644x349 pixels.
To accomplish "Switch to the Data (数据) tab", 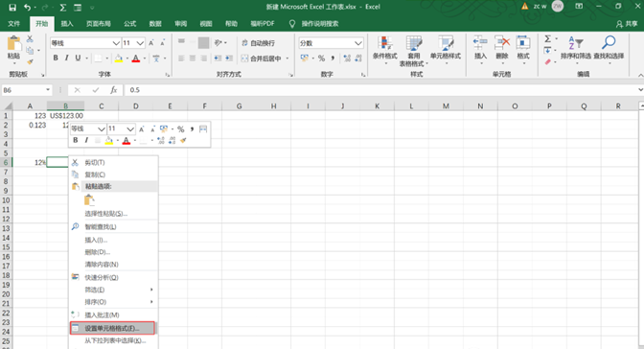I will point(155,24).
